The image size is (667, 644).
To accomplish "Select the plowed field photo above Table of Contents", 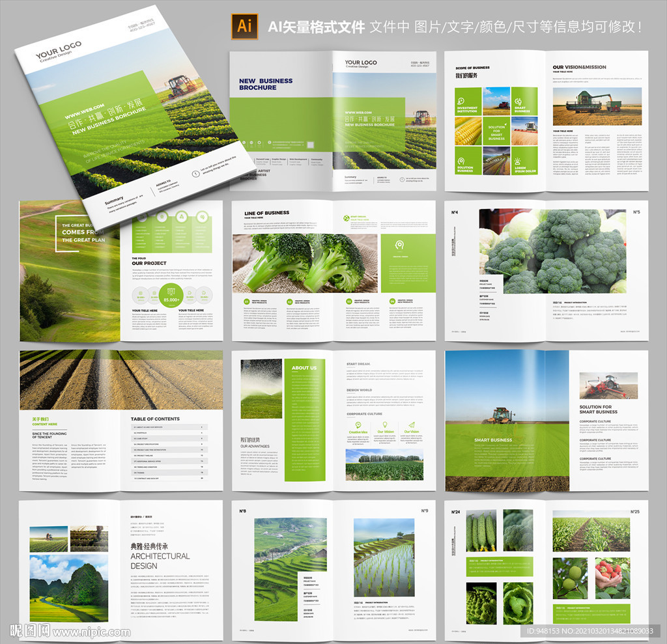I will [121, 380].
